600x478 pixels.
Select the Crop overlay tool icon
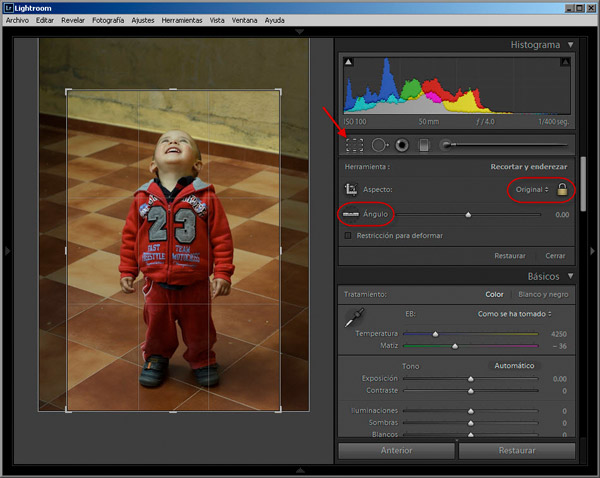click(x=354, y=145)
